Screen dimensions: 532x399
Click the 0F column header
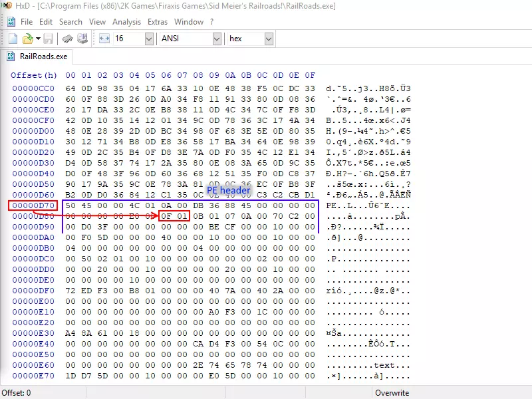310,75
